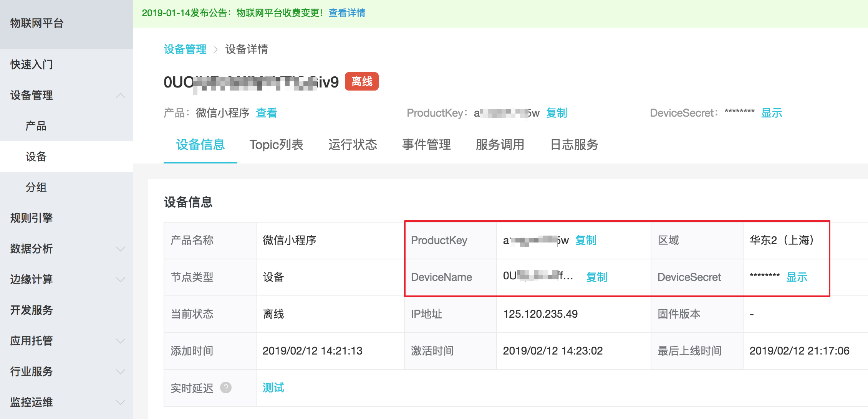
Task: Expand the 边缘计算 sidebar section
Action: point(120,279)
